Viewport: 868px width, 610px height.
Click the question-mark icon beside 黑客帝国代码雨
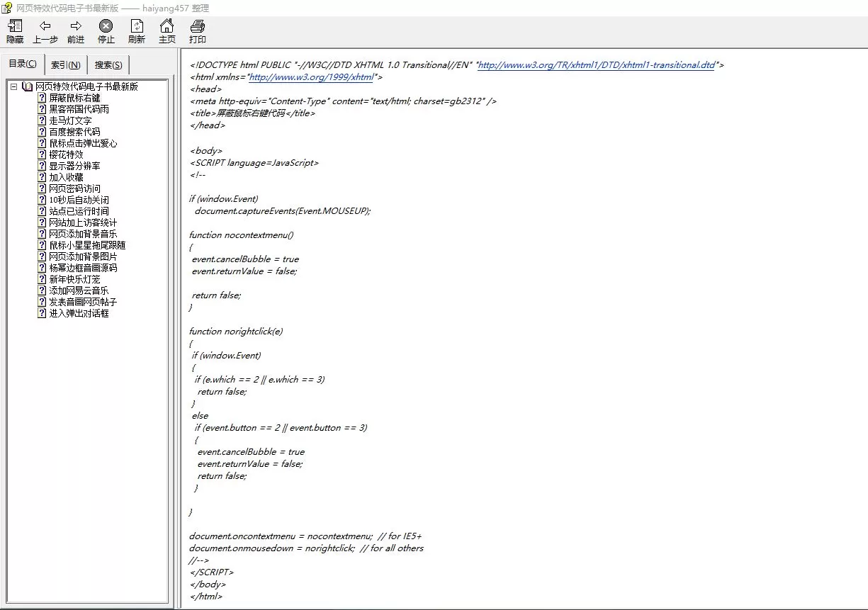42,109
